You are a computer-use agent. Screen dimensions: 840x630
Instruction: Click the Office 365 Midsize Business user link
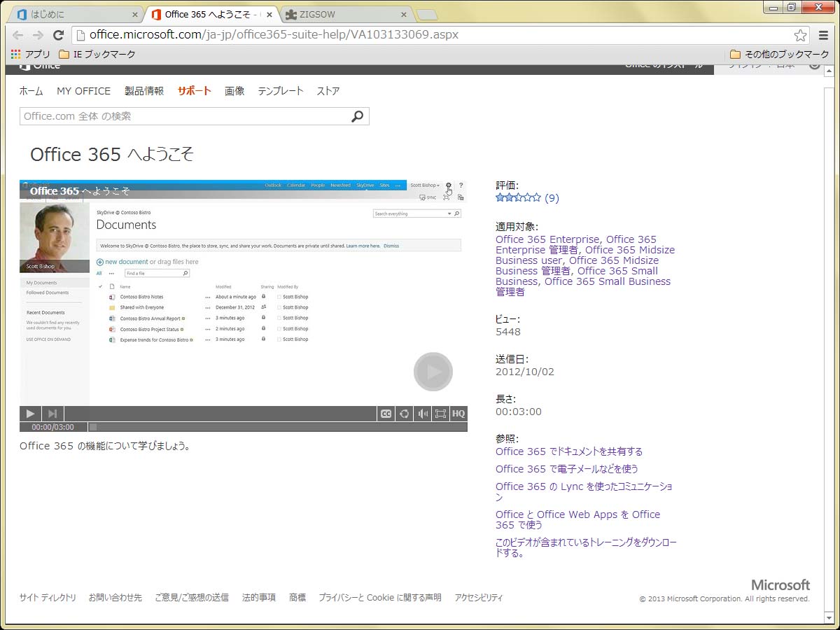click(585, 255)
